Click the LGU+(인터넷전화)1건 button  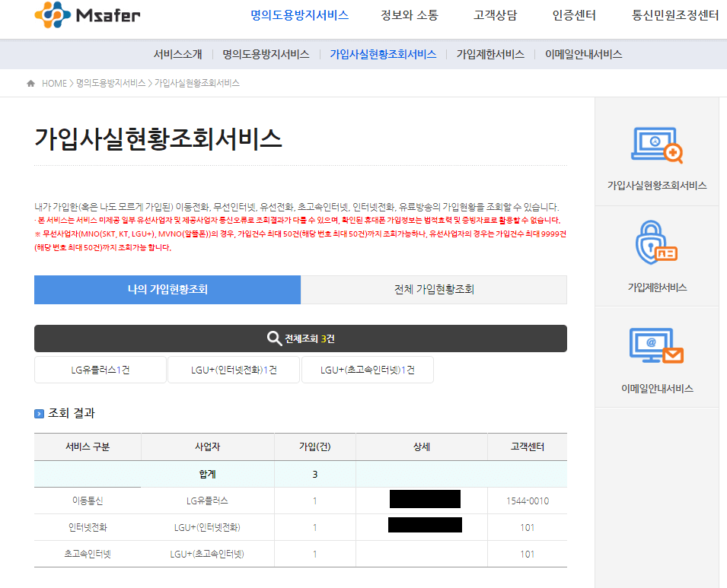(233, 369)
